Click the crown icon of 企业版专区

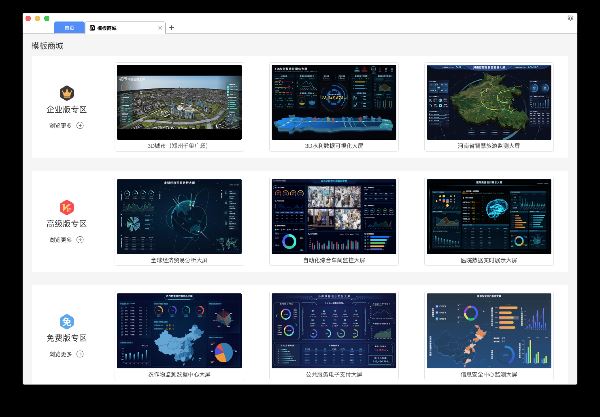67,93
